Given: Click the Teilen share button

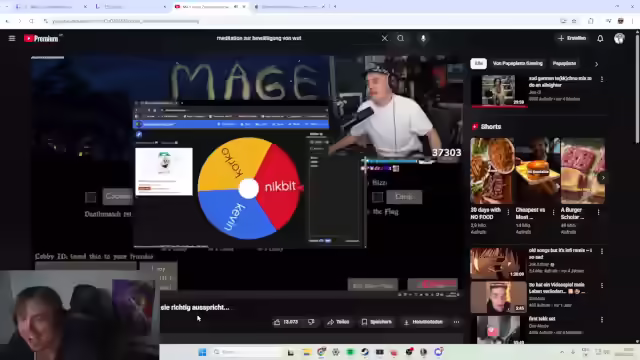Looking at the screenshot, I should tap(338, 322).
